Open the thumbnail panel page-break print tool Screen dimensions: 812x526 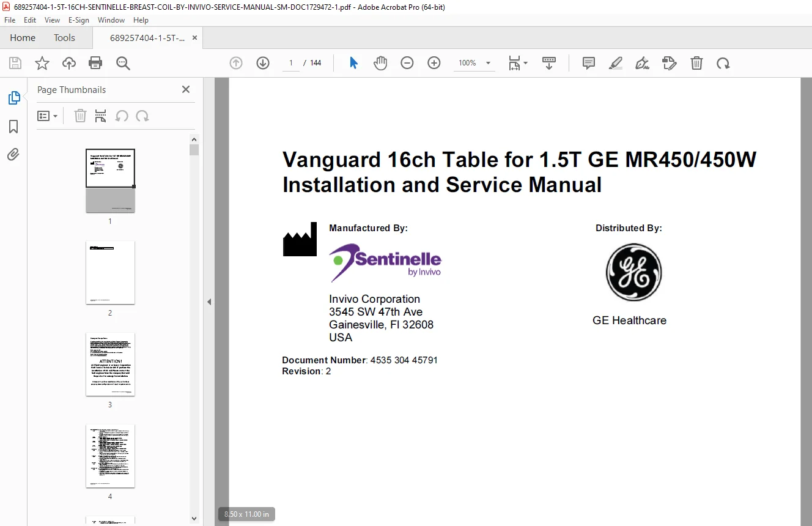click(101, 116)
